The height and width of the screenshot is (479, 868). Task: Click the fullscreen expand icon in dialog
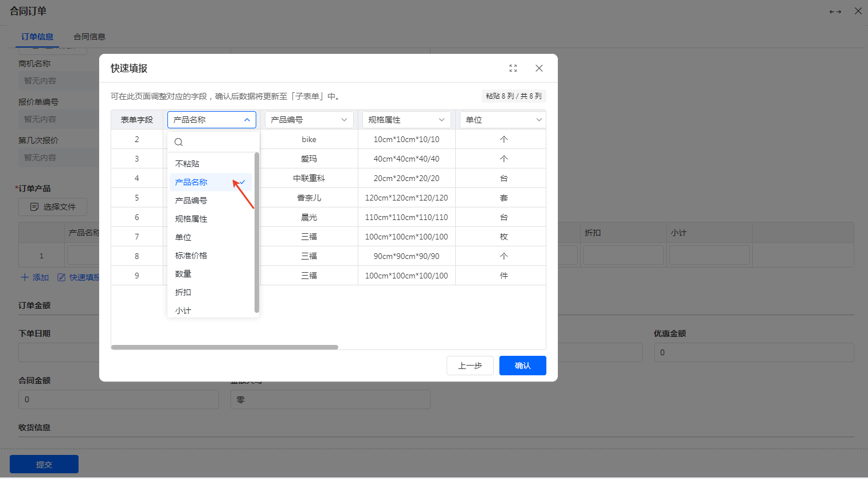click(x=513, y=68)
